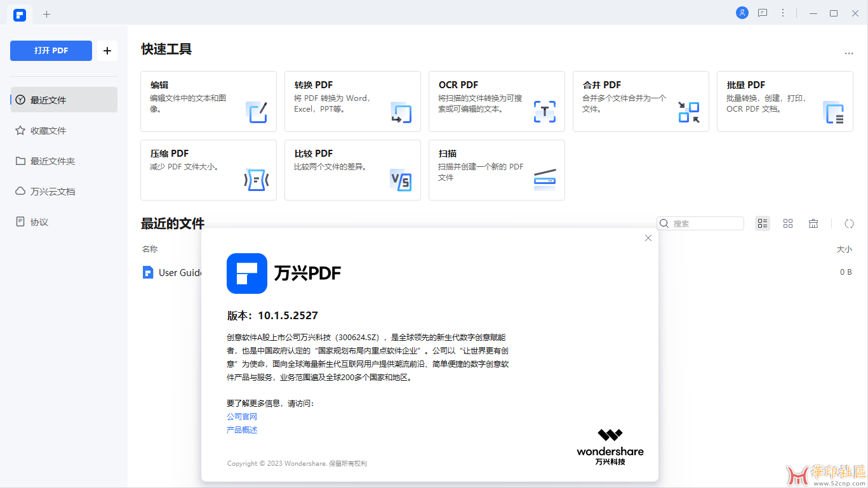Open the 扫描 tool card
The image size is (868, 488).
point(497,170)
